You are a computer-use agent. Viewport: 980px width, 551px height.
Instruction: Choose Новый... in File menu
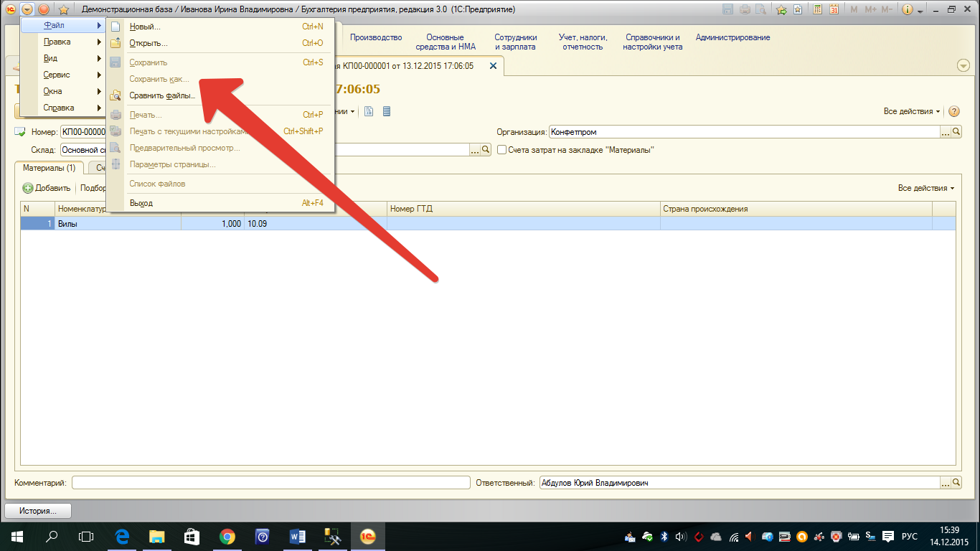tap(220, 27)
